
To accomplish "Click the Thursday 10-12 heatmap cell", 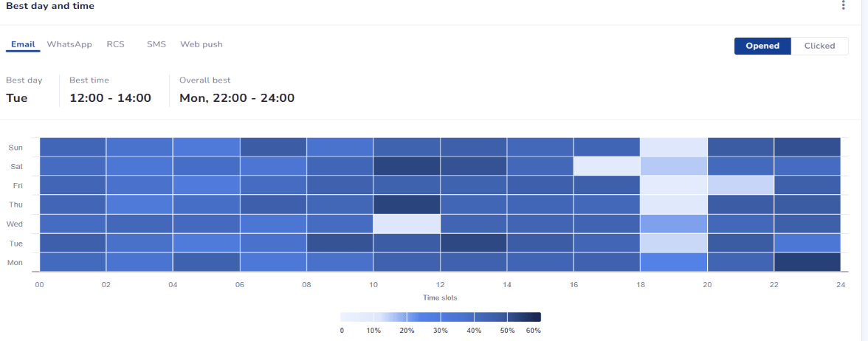I will point(407,204).
